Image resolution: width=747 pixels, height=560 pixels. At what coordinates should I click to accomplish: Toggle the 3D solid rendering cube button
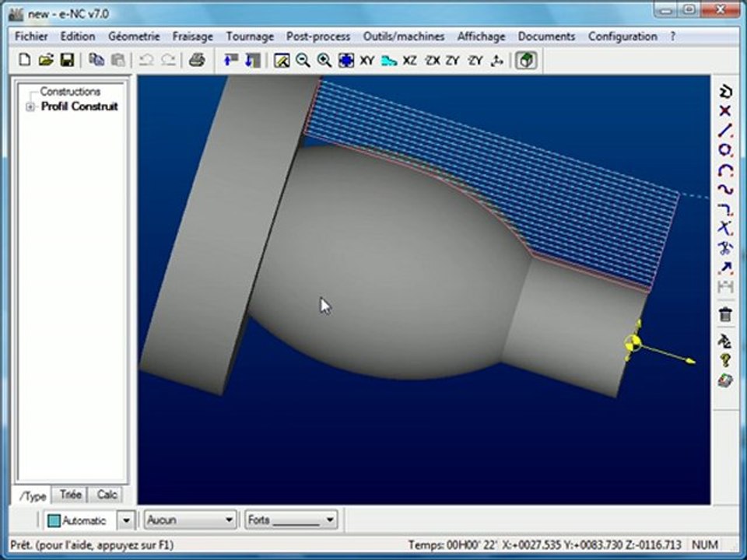pyautogui.click(x=526, y=61)
